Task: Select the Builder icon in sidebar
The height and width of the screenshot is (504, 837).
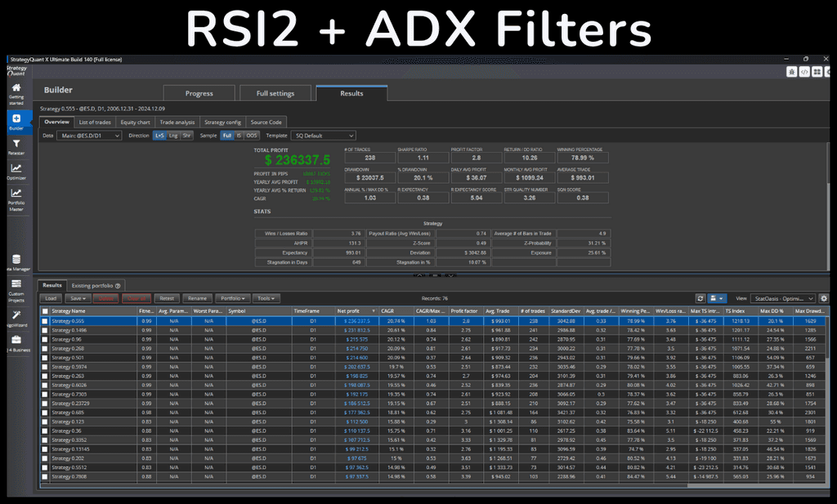Action: pyautogui.click(x=16, y=124)
